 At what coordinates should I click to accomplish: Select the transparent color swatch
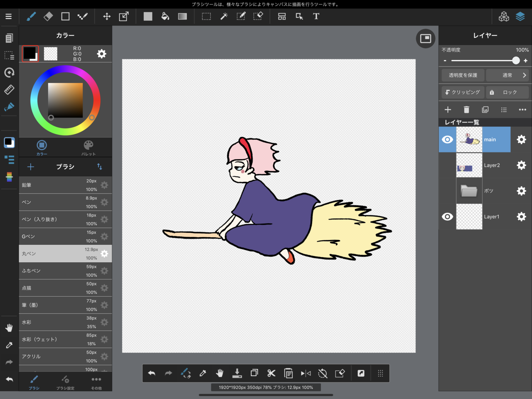(x=51, y=54)
